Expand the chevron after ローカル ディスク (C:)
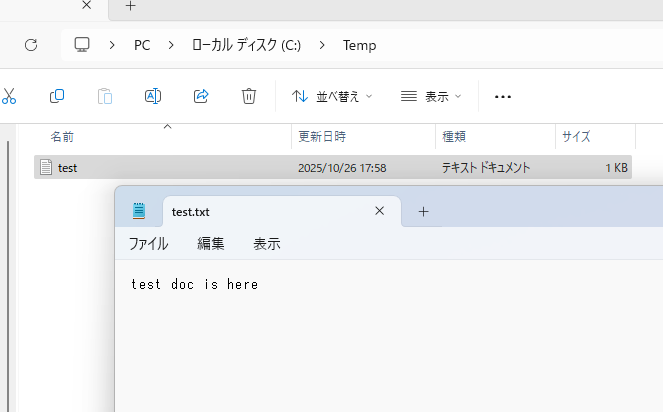Screen dimensions: 663x412 (x=322, y=45)
